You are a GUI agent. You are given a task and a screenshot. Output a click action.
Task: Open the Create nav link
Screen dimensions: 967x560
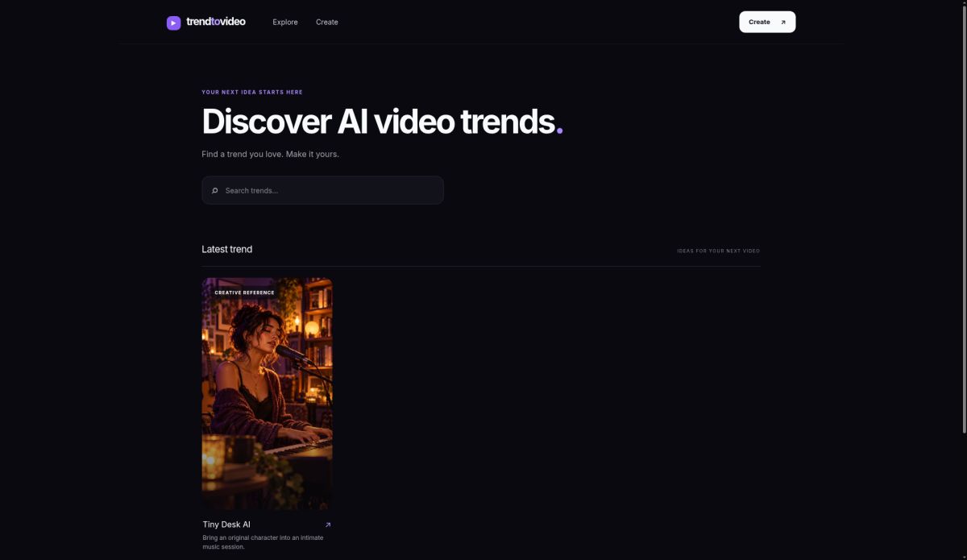[x=327, y=23]
